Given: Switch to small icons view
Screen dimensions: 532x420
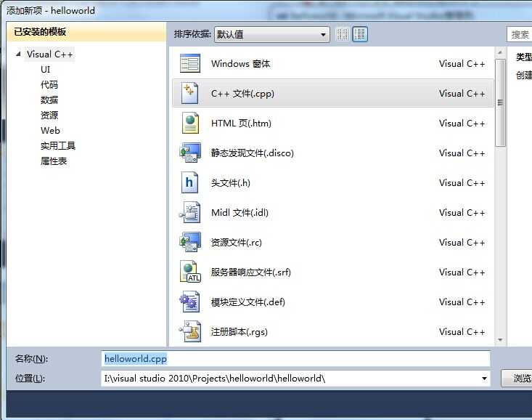Looking at the screenshot, I should click(343, 34).
